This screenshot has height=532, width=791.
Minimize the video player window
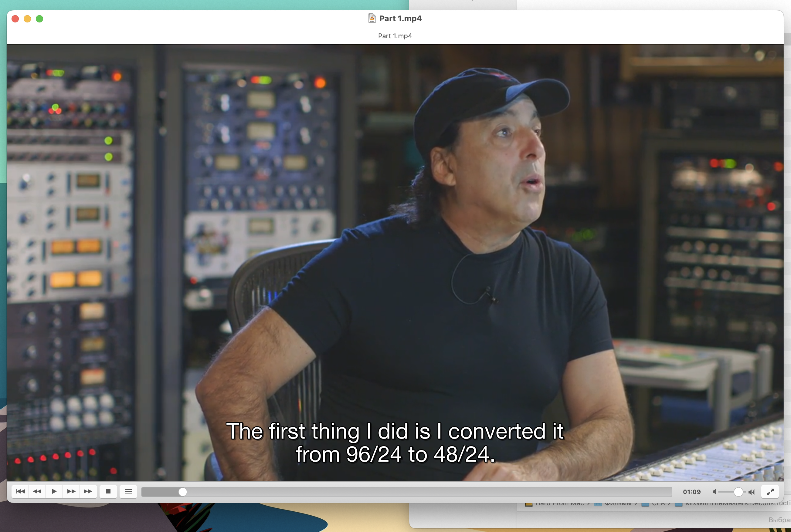coord(28,19)
